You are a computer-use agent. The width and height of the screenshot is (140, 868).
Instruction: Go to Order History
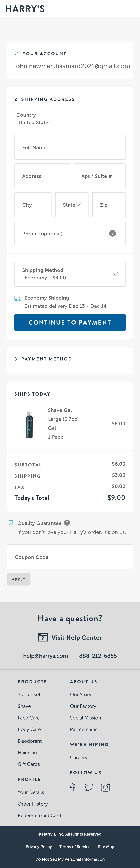(33, 804)
